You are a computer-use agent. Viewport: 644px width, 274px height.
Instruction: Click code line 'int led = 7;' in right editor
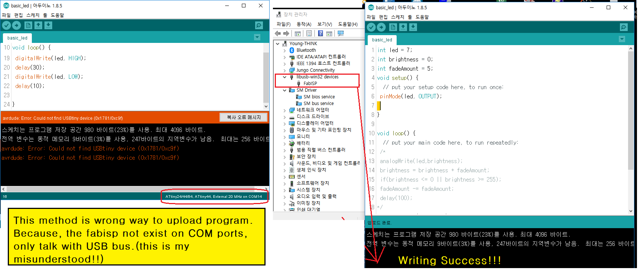coord(394,50)
